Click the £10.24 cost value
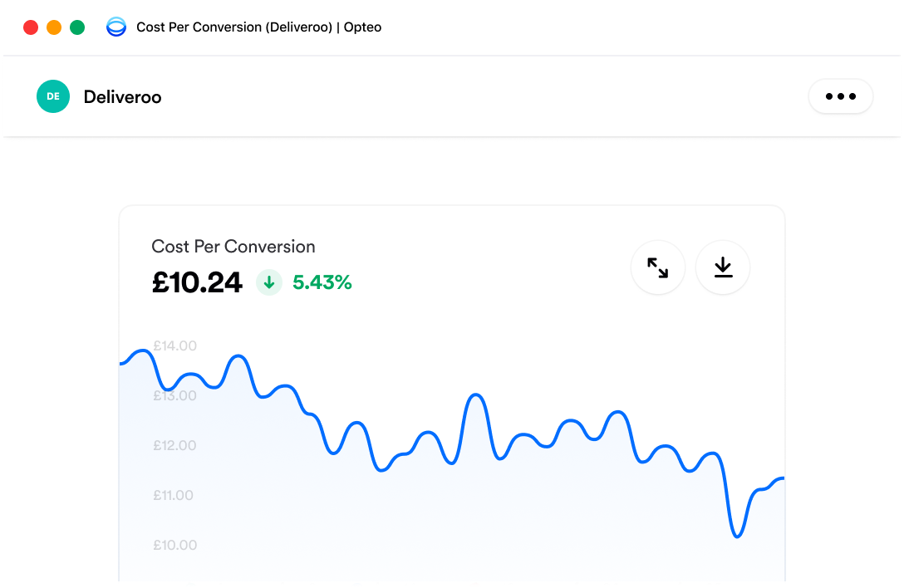904x588 pixels. pos(197,282)
